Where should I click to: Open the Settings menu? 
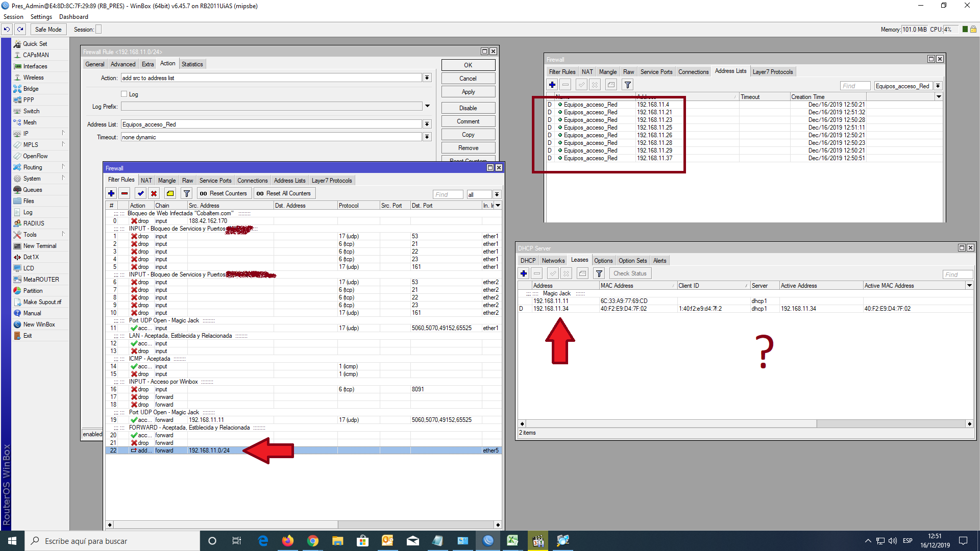pos(41,17)
